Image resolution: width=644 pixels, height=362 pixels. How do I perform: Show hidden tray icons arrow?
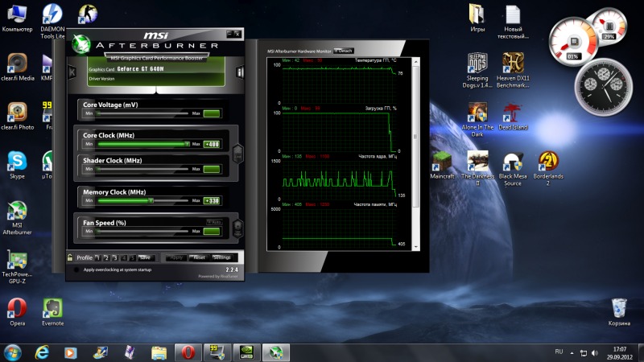pyautogui.click(x=572, y=352)
